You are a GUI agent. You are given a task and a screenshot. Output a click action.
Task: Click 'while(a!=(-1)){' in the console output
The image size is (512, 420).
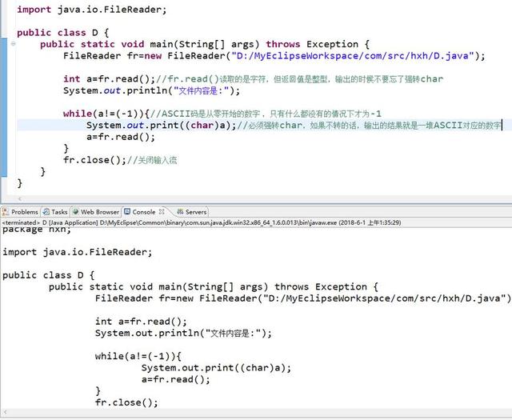[138, 356]
